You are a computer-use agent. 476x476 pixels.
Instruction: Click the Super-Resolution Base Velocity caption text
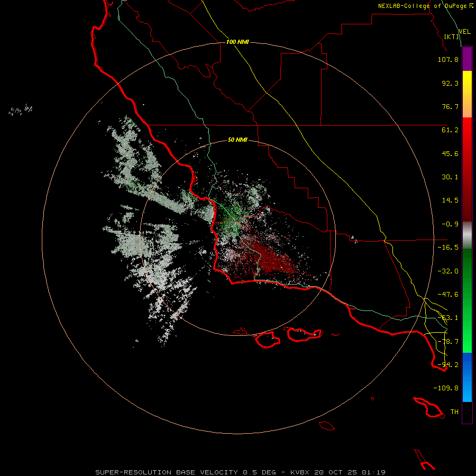pos(241,472)
